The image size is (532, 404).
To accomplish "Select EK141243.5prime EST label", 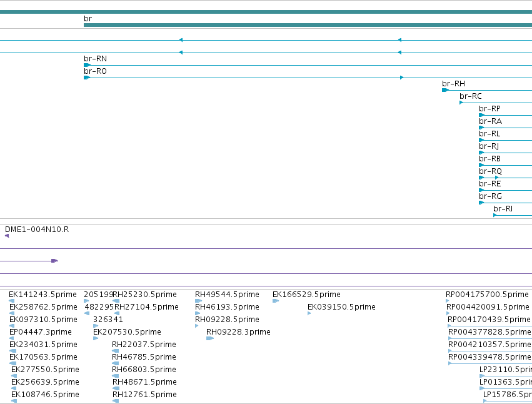I will pos(43,295).
